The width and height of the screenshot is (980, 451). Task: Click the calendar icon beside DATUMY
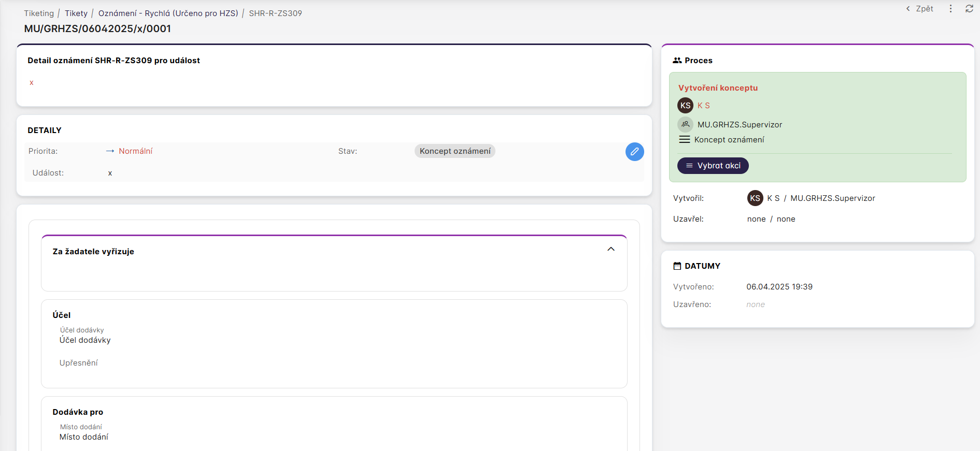pos(677,266)
